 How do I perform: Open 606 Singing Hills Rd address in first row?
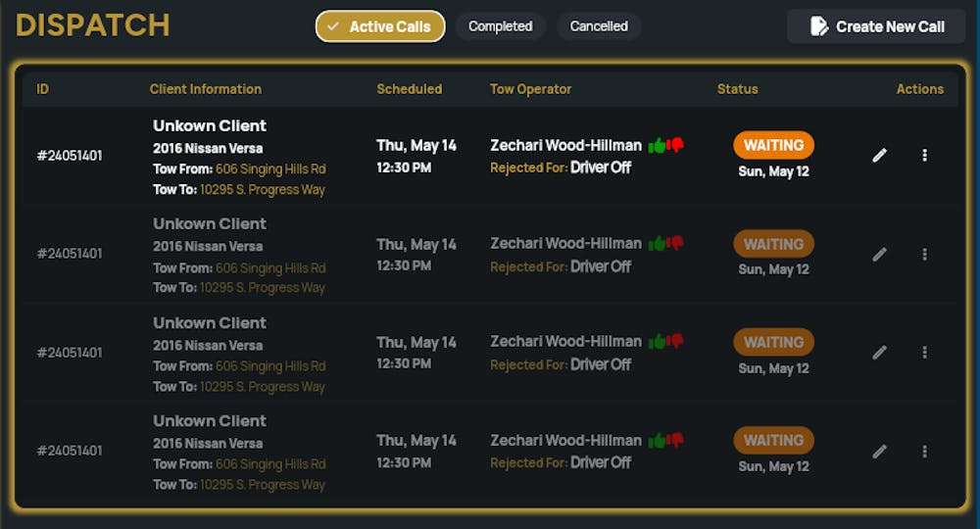(270, 169)
